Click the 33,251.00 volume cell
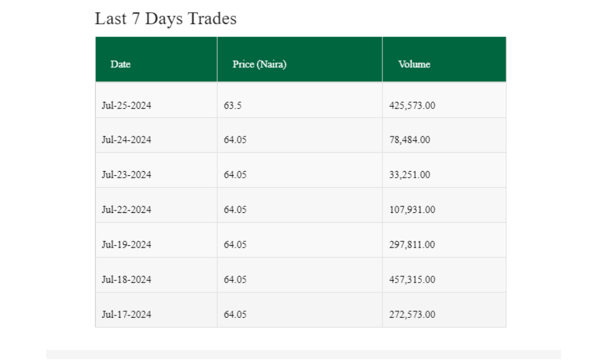Screen dimensions: 607x364 click(410, 175)
